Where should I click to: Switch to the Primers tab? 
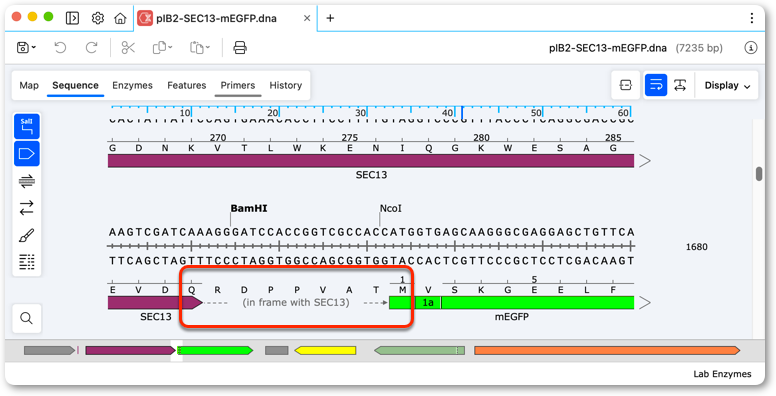(238, 85)
